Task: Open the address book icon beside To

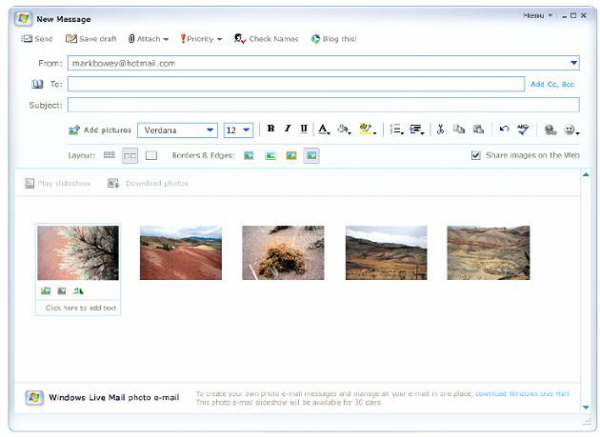Action: 38,84
